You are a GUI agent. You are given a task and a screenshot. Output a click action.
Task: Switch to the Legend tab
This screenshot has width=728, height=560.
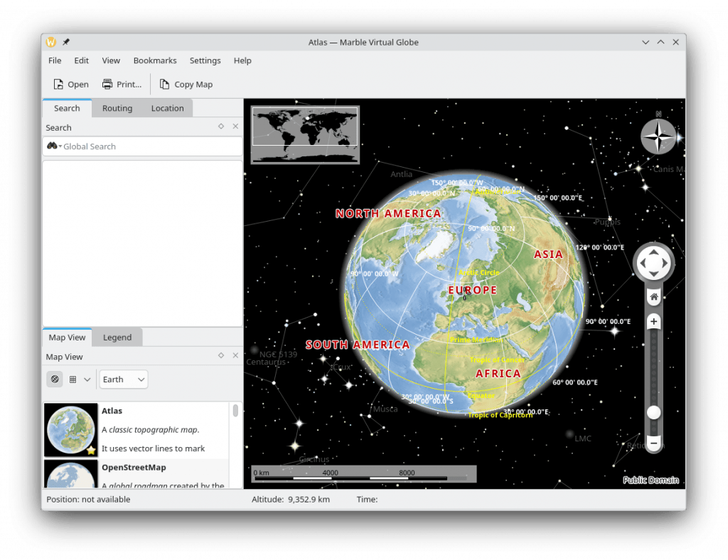[117, 337]
